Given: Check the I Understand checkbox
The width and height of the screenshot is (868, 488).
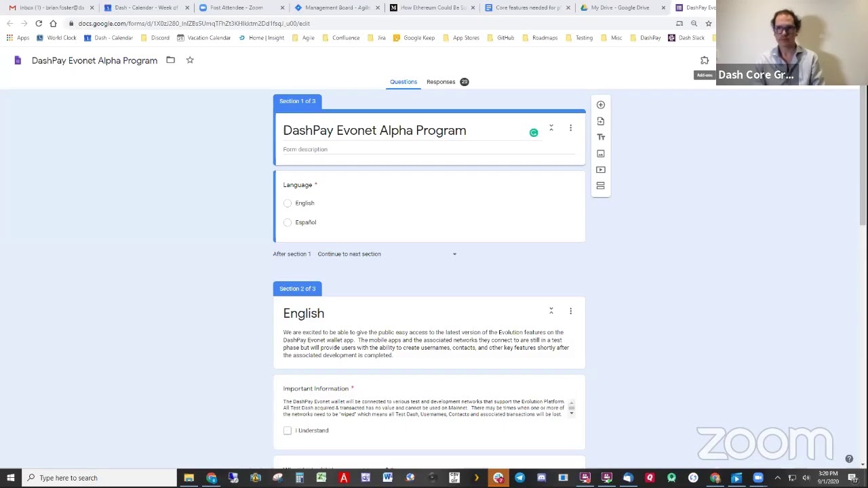Looking at the screenshot, I should pos(288,430).
